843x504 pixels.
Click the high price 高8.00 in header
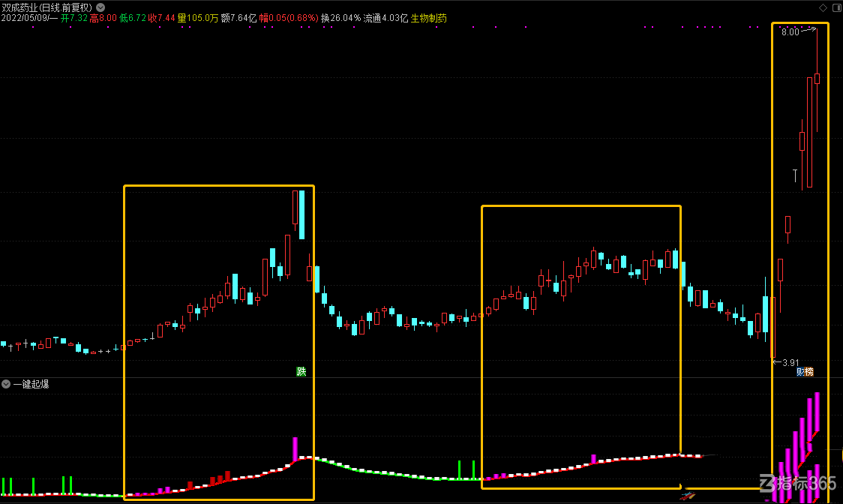pyautogui.click(x=103, y=18)
